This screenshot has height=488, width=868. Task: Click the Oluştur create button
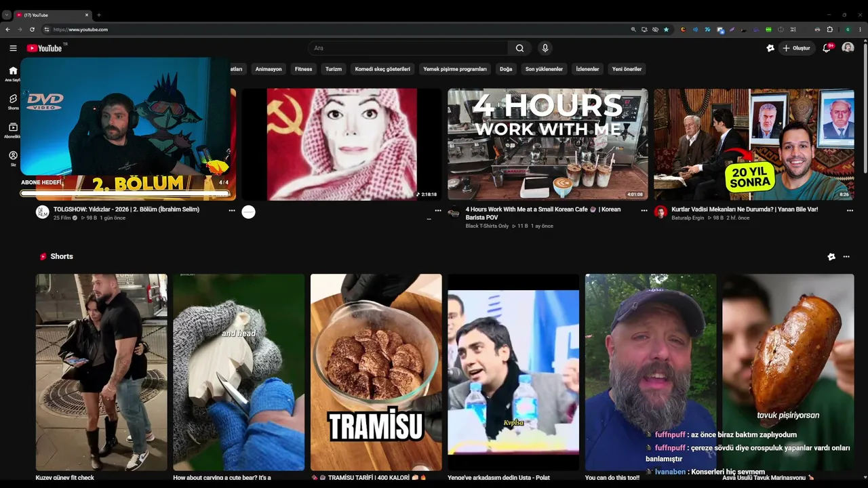point(796,48)
